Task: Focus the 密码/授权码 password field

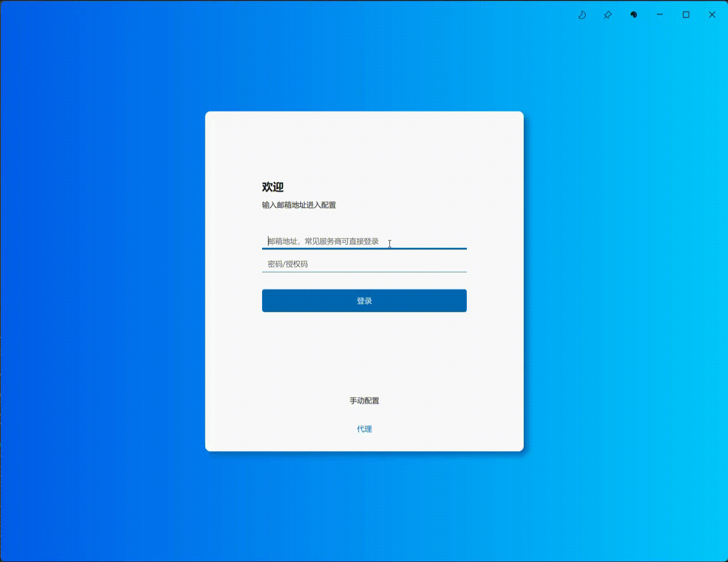Action: (x=364, y=264)
